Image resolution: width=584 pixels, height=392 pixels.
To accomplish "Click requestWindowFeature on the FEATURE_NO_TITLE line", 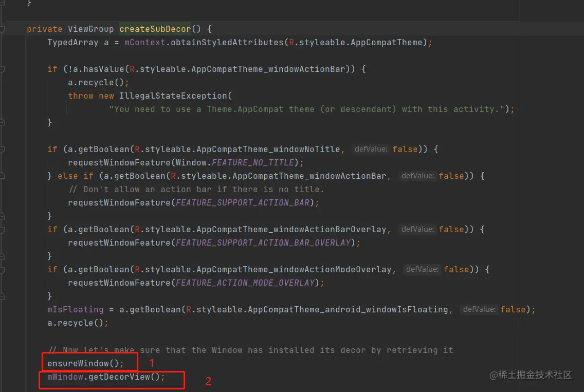I will [119, 163].
